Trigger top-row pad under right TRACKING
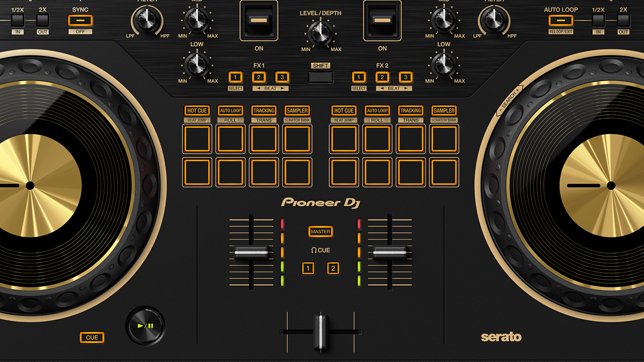This screenshot has width=644, height=362. pyautogui.click(x=411, y=139)
